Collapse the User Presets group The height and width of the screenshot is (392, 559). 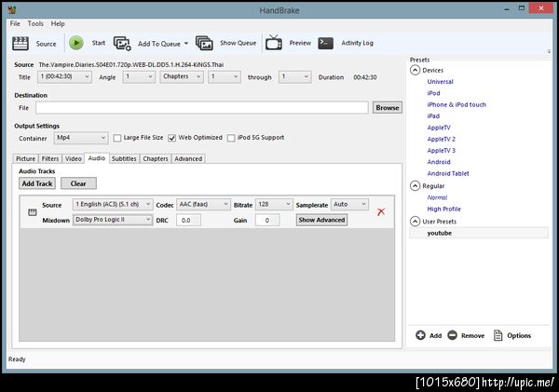[415, 222]
